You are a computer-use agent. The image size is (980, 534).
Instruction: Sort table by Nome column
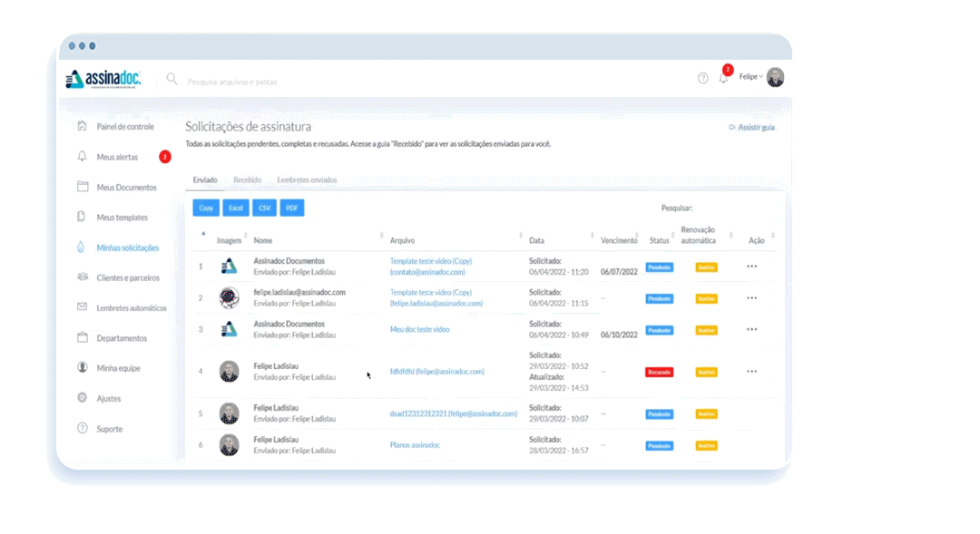(263, 240)
